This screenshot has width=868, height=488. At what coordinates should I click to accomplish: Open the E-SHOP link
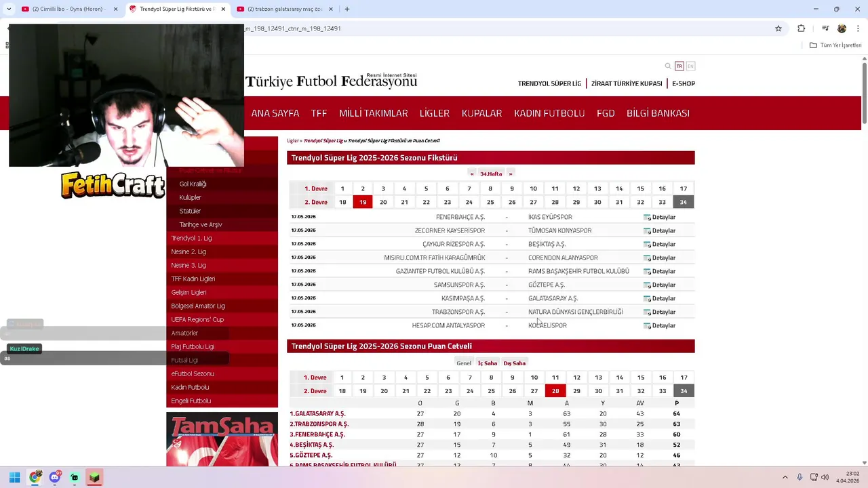[x=684, y=83]
